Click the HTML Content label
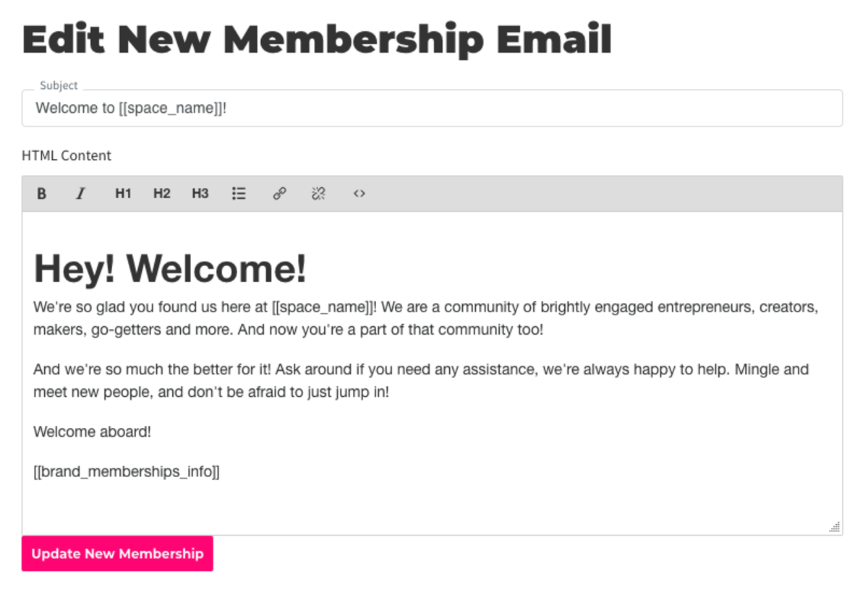This screenshot has width=868, height=595. click(x=67, y=155)
